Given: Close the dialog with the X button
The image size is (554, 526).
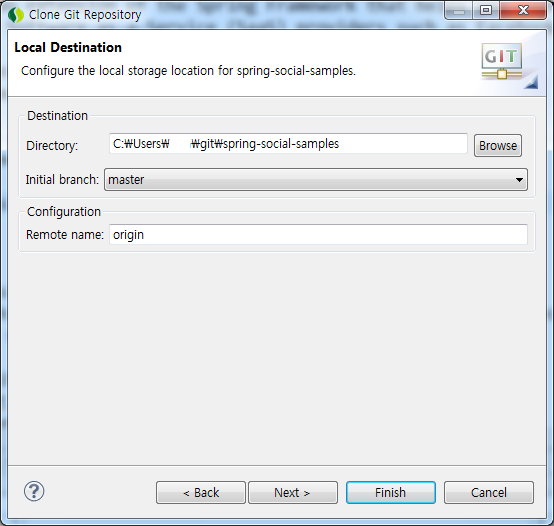Looking at the screenshot, I should pos(523,11).
